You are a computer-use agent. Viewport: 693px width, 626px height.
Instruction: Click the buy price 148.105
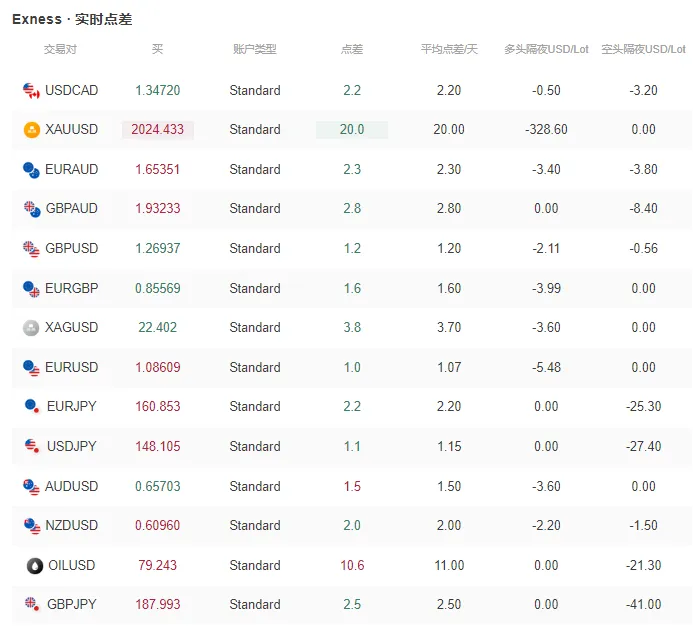[x=158, y=447]
